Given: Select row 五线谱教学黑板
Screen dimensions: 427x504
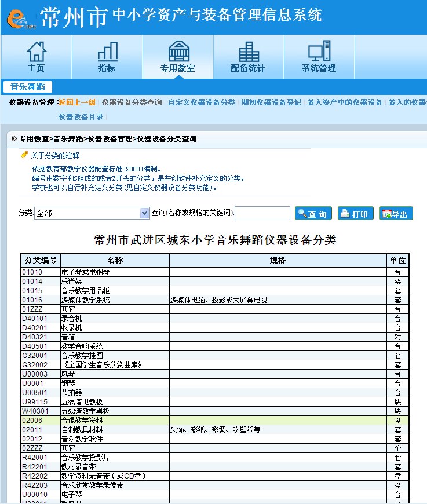Looking at the screenshot, I should point(215,411).
